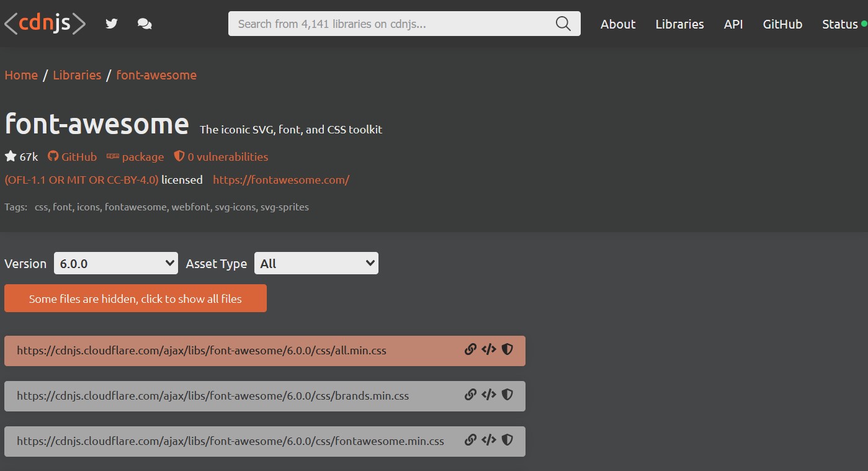Open the About page
The width and height of the screenshot is (868, 471).
point(617,24)
